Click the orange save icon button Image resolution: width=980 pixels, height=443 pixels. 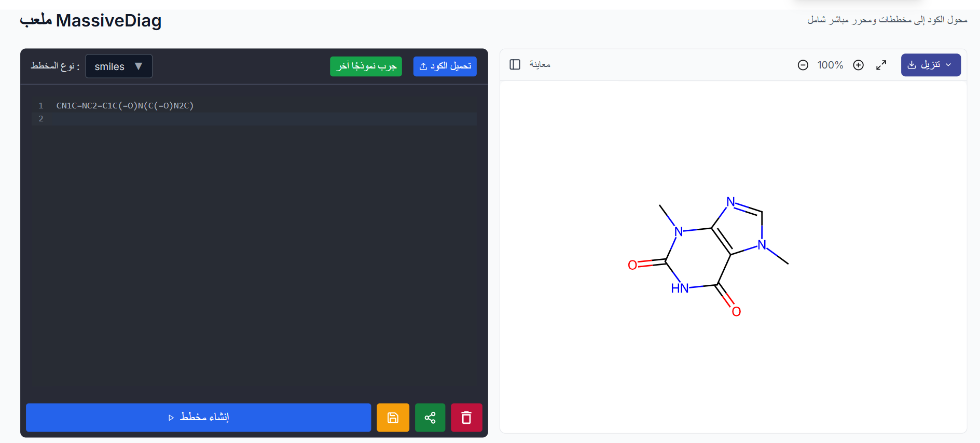393,418
